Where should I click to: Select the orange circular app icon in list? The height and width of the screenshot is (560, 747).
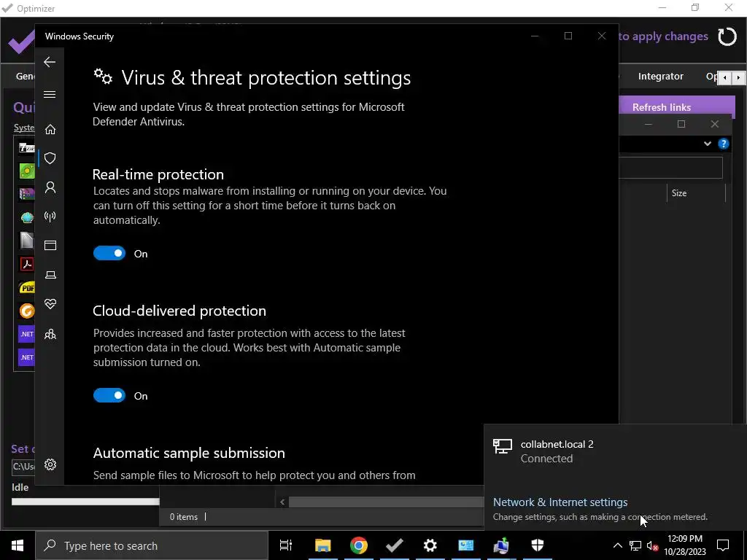pyautogui.click(x=27, y=311)
